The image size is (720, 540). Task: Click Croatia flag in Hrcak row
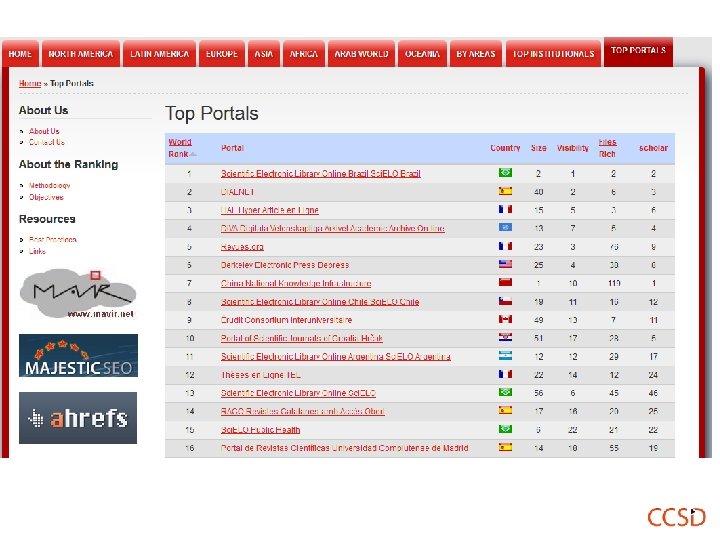click(505, 338)
